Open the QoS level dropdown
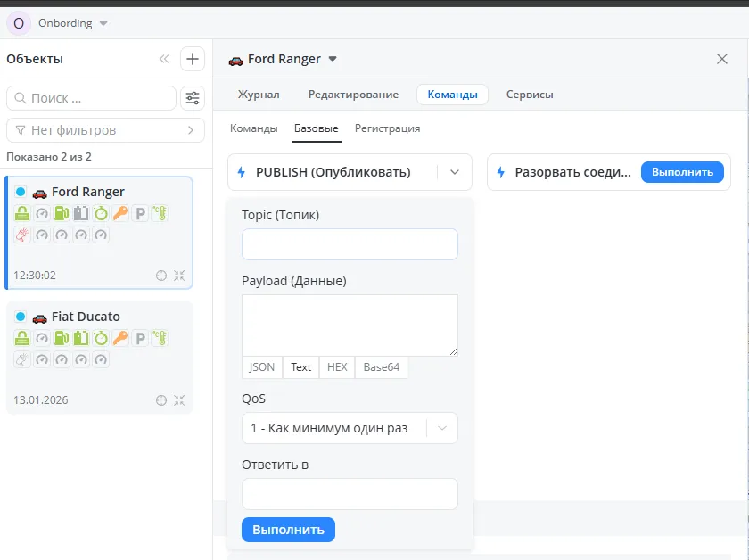This screenshot has width=749, height=560. click(x=441, y=428)
